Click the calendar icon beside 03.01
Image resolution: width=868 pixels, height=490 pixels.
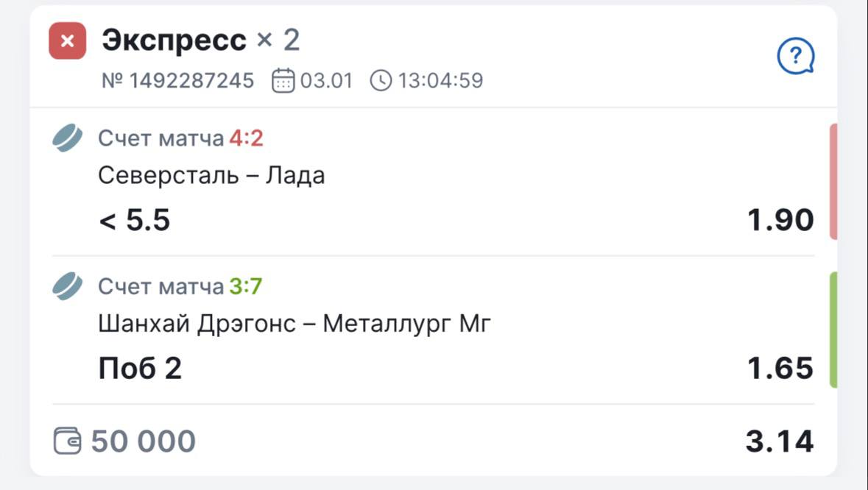point(283,80)
